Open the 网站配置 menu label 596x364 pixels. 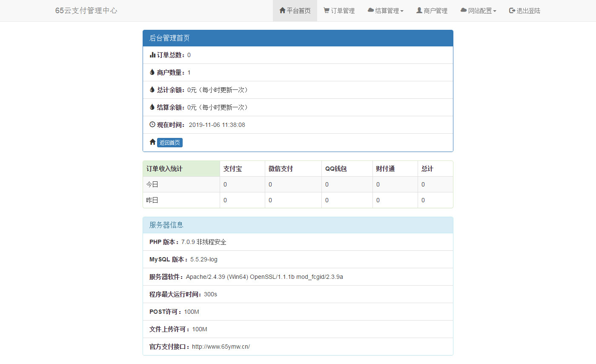coord(480,11)
